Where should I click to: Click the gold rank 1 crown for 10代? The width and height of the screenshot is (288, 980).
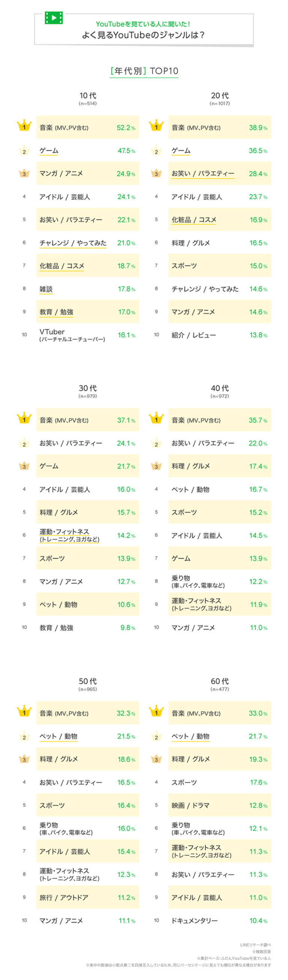pos(24,126)
